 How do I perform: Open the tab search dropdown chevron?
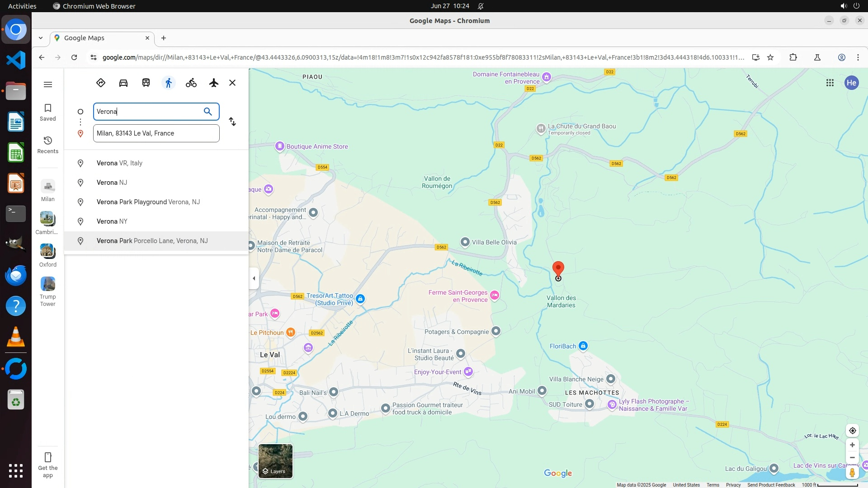tap(41, 38)
